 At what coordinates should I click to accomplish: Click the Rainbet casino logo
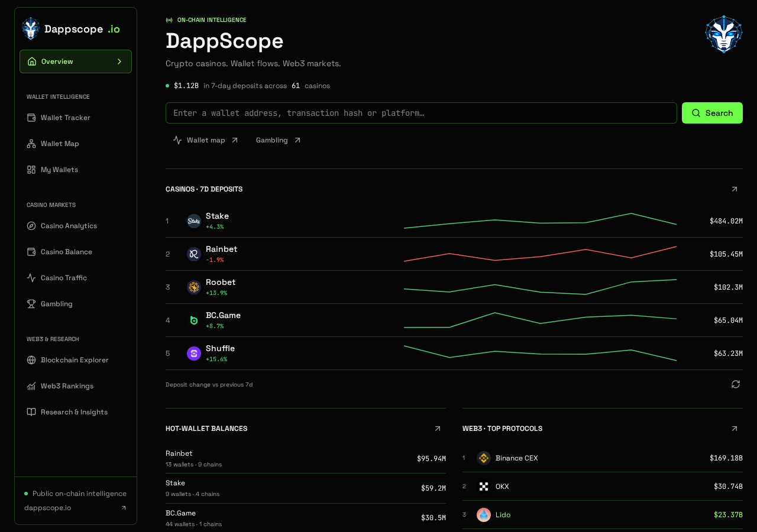point(194,254)
